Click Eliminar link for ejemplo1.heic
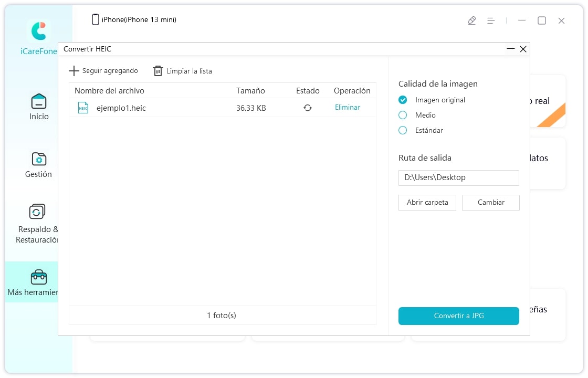 click(348, 108)
